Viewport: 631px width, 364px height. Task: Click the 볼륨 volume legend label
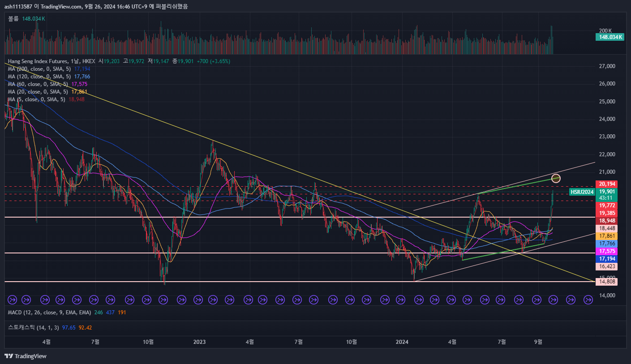tap(13, 19)
